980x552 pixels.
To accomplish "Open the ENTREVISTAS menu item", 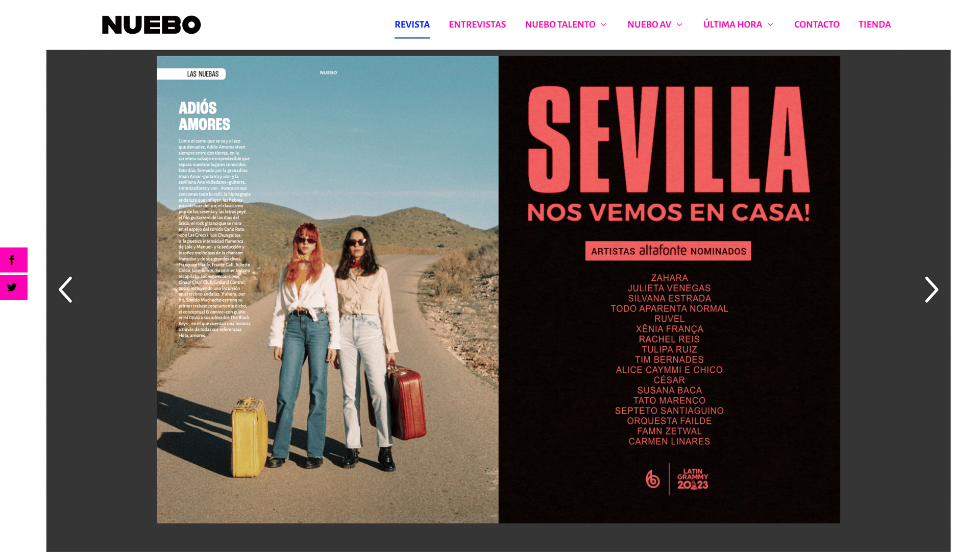I will click(477, 25).
